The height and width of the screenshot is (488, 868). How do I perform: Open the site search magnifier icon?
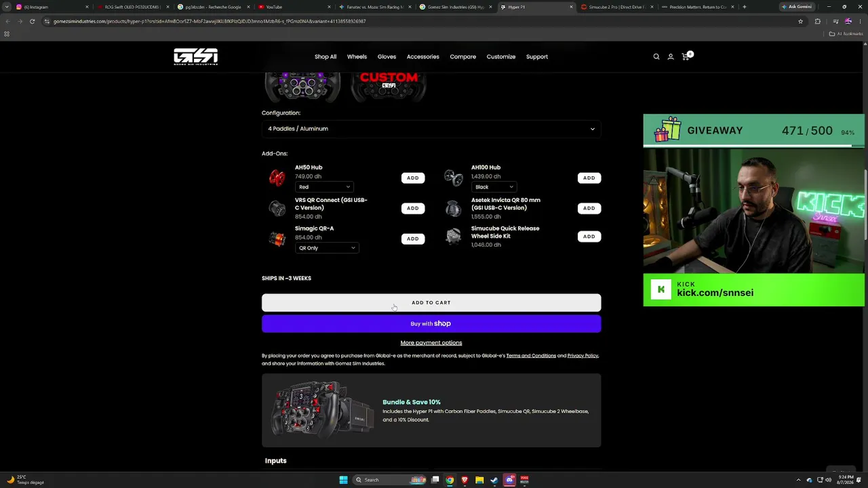[656, 57]
